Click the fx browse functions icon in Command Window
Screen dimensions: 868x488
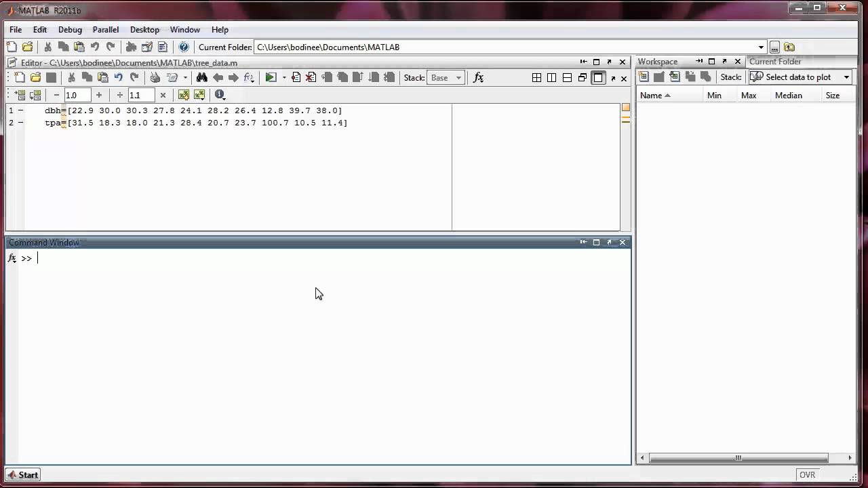coord(12,258)
